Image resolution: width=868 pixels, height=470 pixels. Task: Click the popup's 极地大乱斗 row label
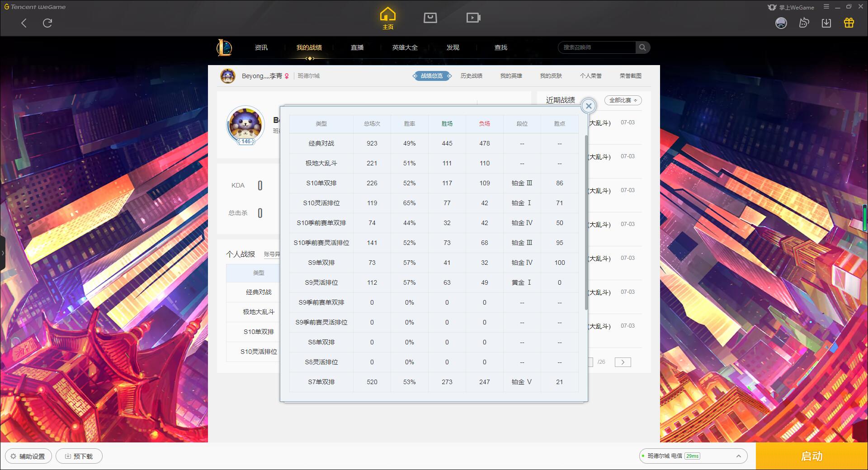321,163
